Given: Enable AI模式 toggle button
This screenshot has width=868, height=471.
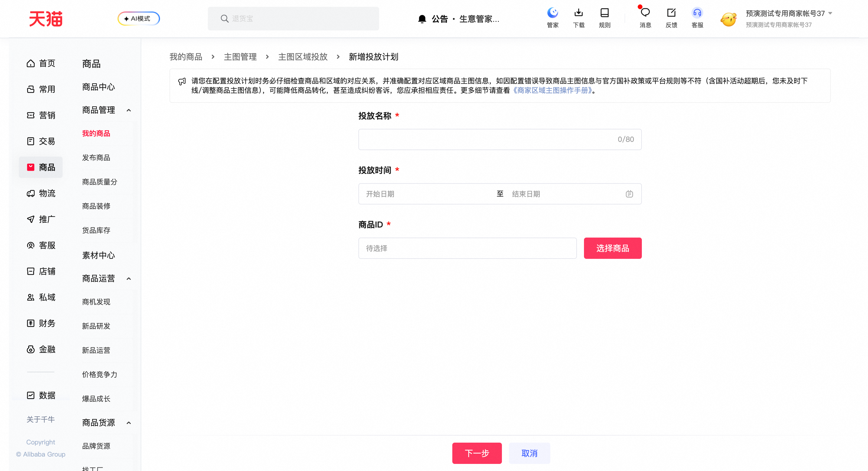Looking at the screenshot, I should point(138,19).
